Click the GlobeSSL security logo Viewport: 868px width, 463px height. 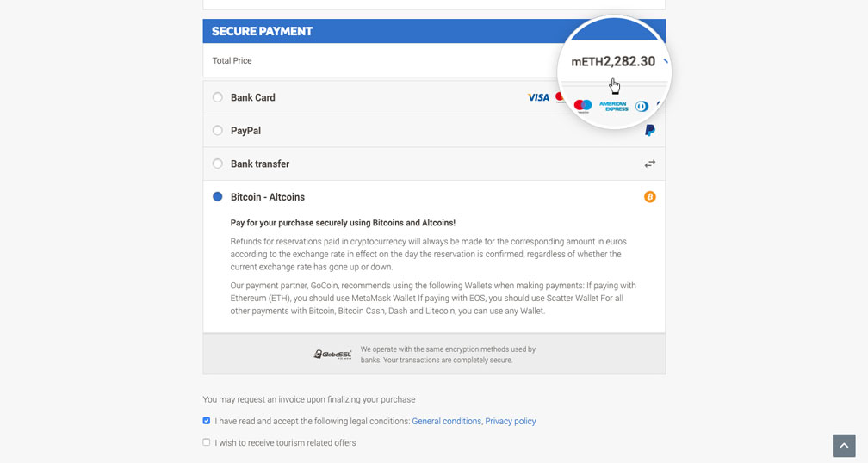coord(332,355)
